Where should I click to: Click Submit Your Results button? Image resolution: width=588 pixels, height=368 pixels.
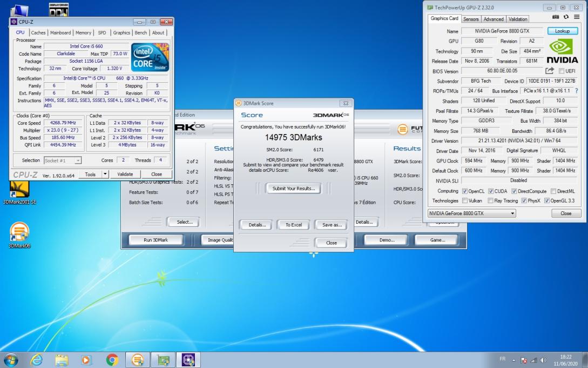click(x=294, y=188)
